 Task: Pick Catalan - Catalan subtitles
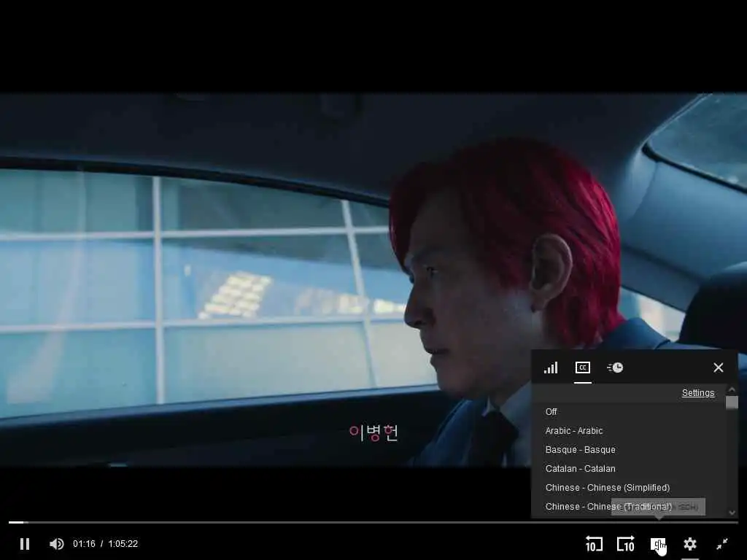click(x=629, y=469)
